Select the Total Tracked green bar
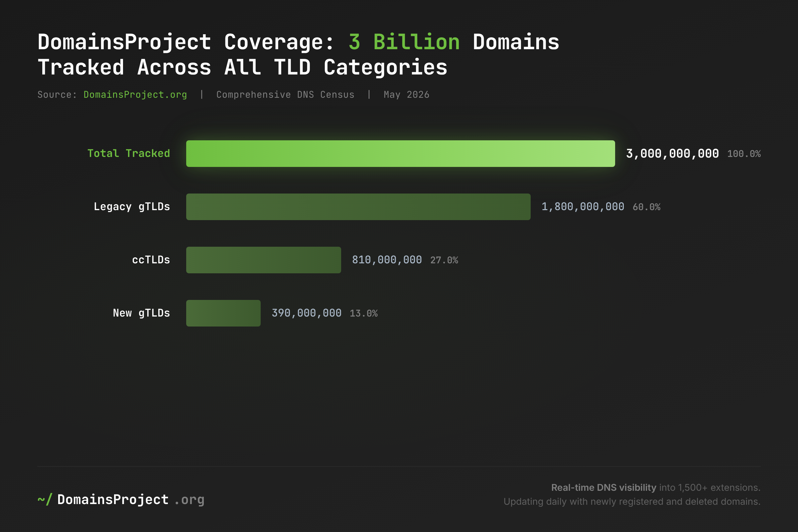The width and height of the screenshot is (798, 532). click(x=400, y=154)
